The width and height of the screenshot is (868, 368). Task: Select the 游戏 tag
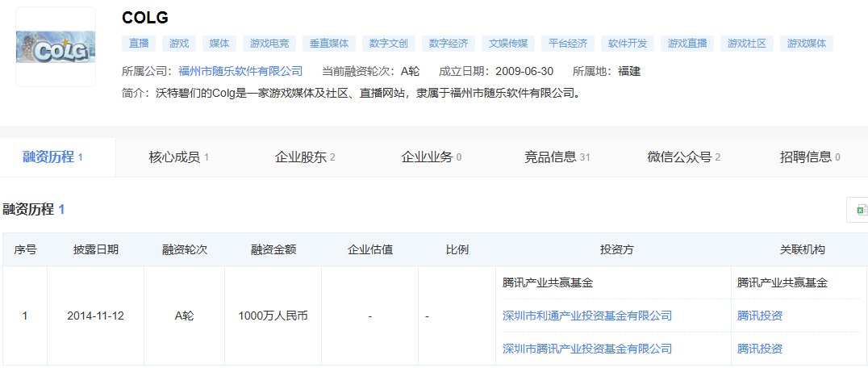tap(179, 44)
